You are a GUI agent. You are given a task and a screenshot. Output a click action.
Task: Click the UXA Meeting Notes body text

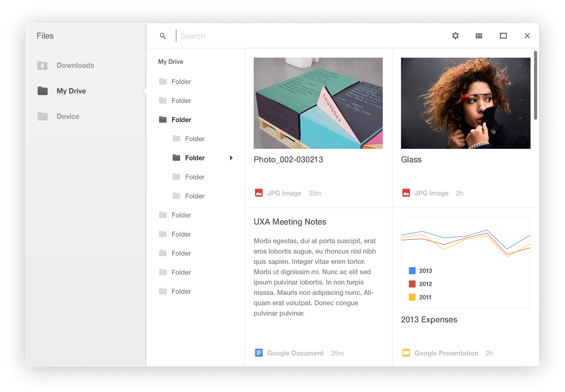tap(315, 277)
